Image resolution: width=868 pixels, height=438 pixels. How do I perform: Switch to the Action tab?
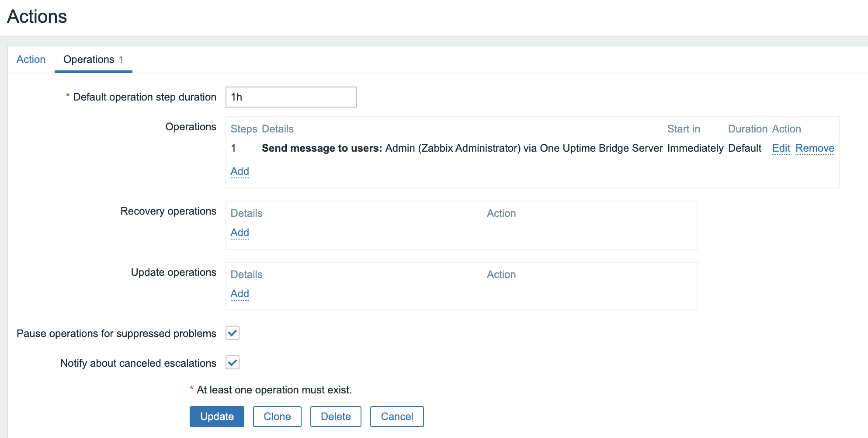(31, 59)
